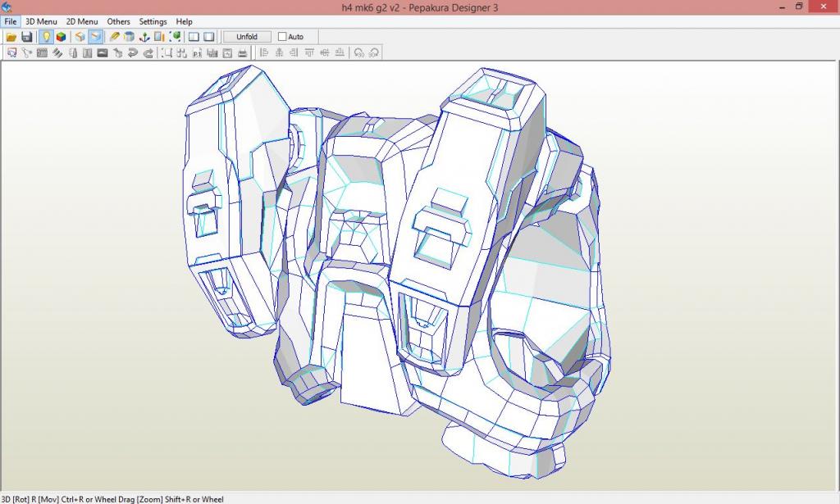The image size is (840, 504).
Task: Toggle the colored cube texture icon
Action: click(x=61, y=37)
